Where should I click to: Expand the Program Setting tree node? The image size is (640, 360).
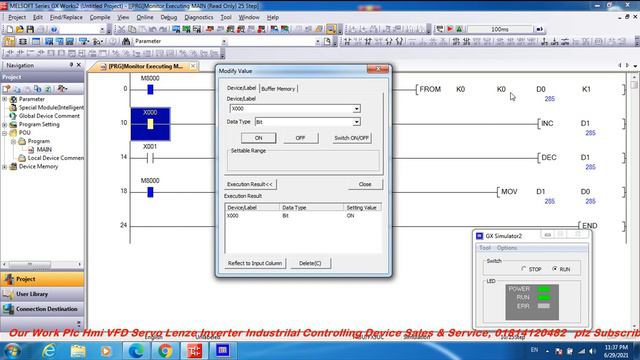click(x=4, y=124)
